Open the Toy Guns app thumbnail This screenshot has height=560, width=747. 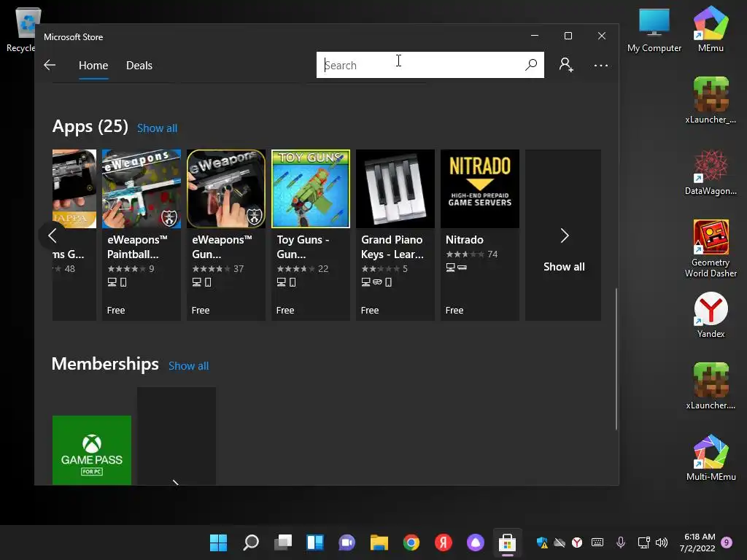tap(311, 189)
